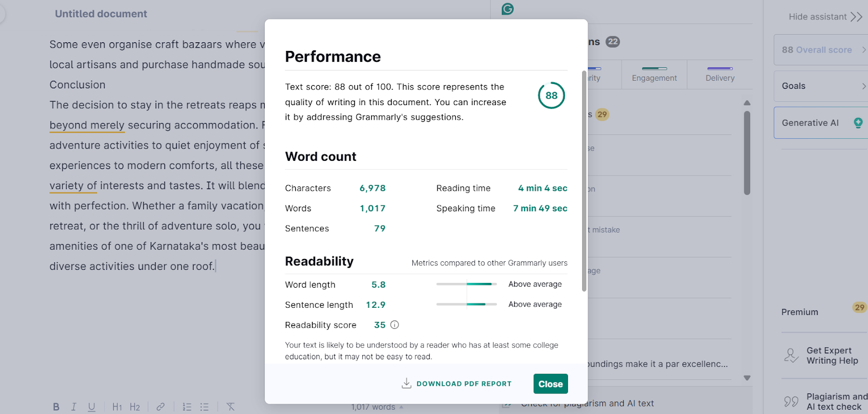Switch to the Delivery tab
868x414 pixels.
point(720,75)
